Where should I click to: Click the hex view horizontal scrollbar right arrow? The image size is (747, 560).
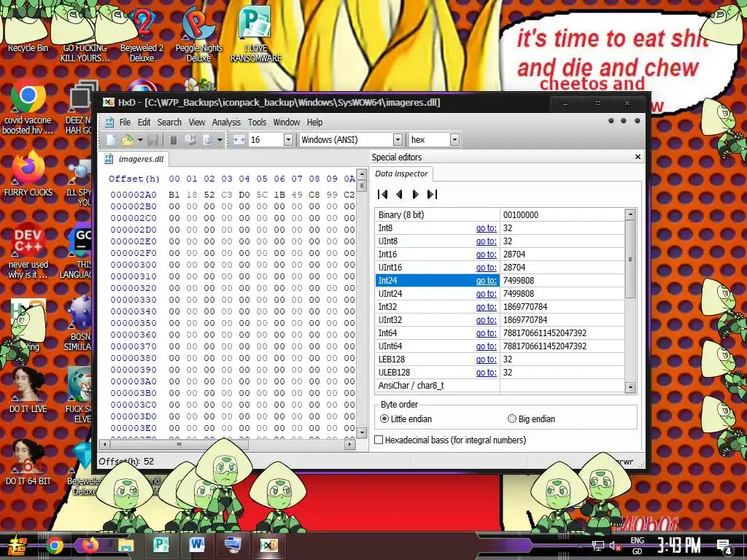[x=349, y=444]
